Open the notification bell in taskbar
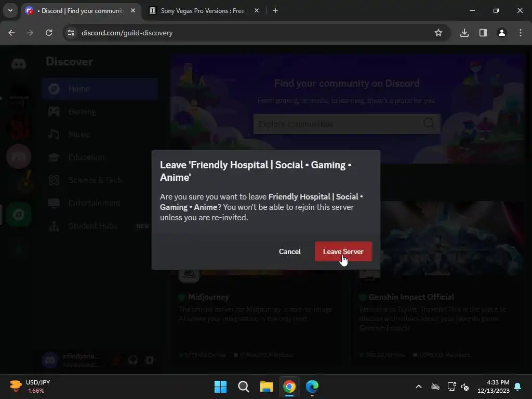This screenshot has width=532, height=399. pos(518,387)
